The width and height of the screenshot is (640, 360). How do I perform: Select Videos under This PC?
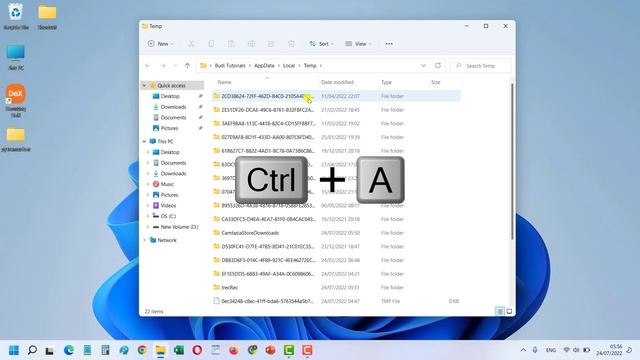(168, 205)
